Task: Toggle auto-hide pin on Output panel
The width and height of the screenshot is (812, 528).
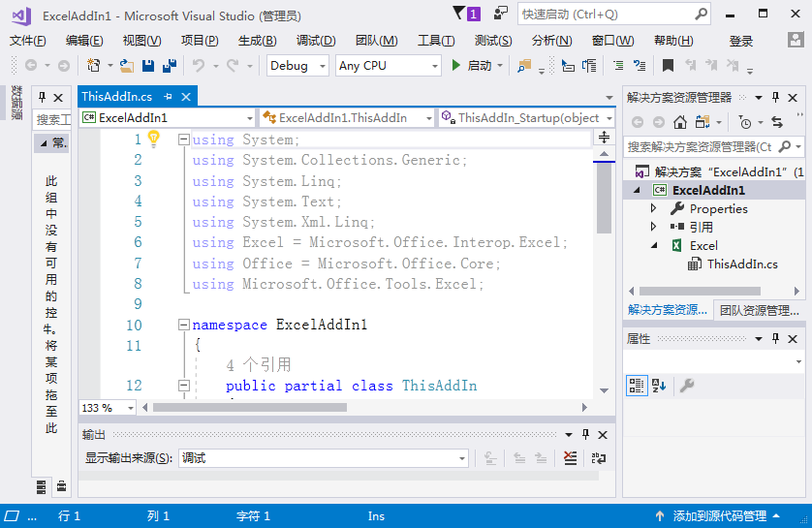Action: (585, 434)
